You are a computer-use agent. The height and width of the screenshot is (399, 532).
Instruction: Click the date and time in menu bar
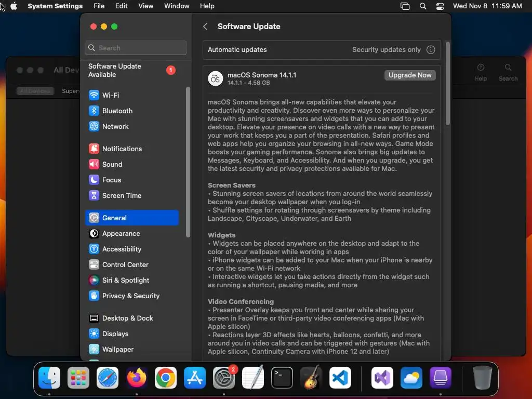click(x=487, y=6)
